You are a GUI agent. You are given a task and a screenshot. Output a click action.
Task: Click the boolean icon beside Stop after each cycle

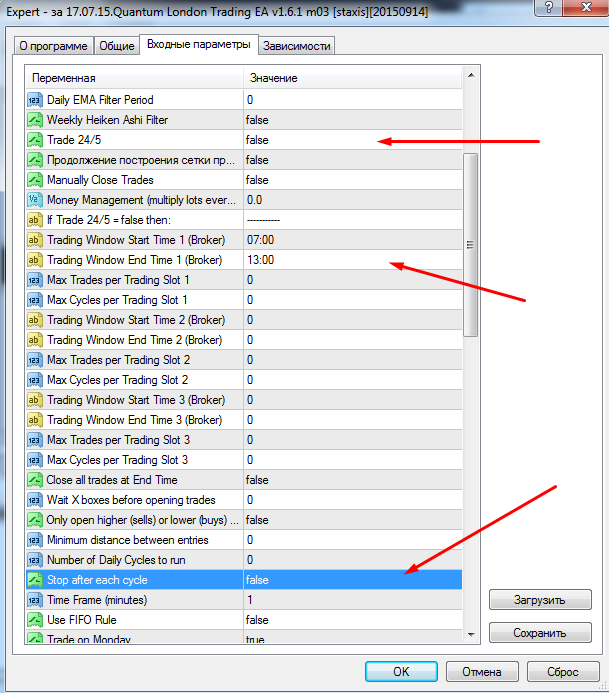click(x=35, y=580)
